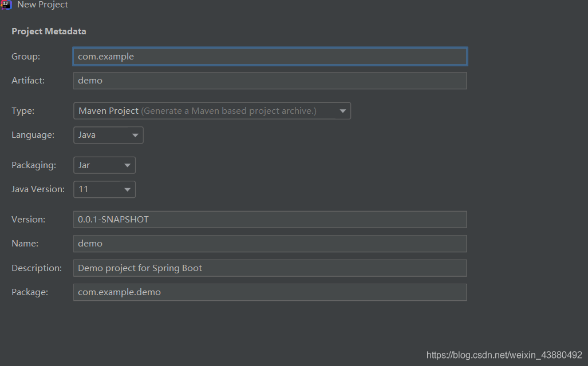Screen dimensions: 588x366
Task: Click Maven Project text in Type selector
Action: coord(108,110)
